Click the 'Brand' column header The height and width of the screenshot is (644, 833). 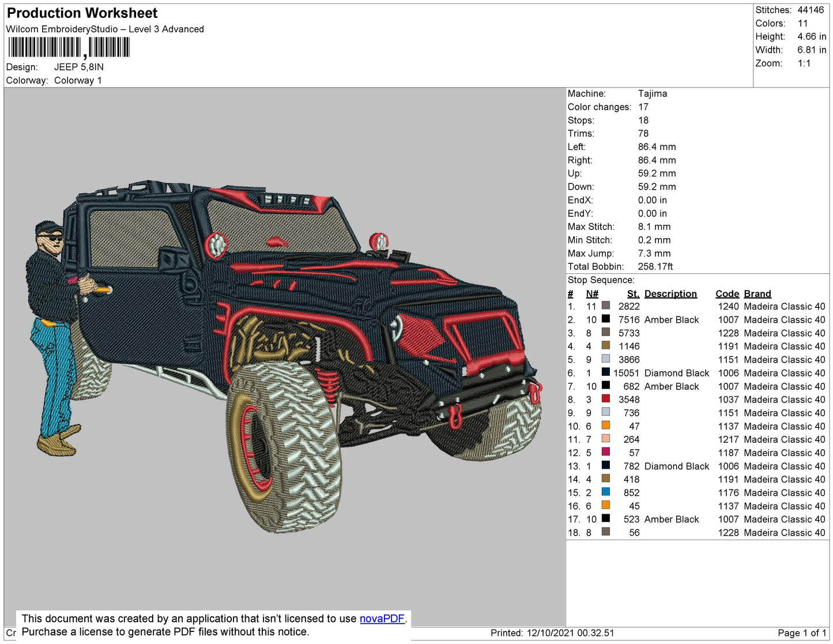click(757, 293)
